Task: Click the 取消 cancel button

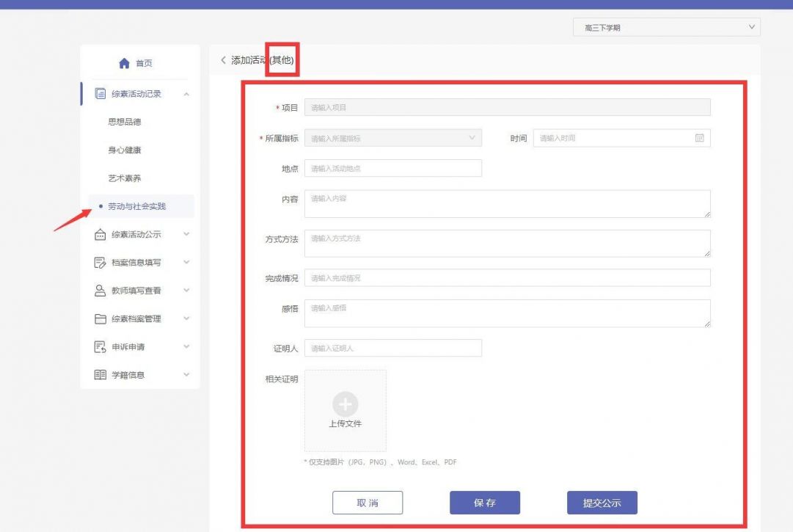Action: pyautogui.click(x=368, y=502)
